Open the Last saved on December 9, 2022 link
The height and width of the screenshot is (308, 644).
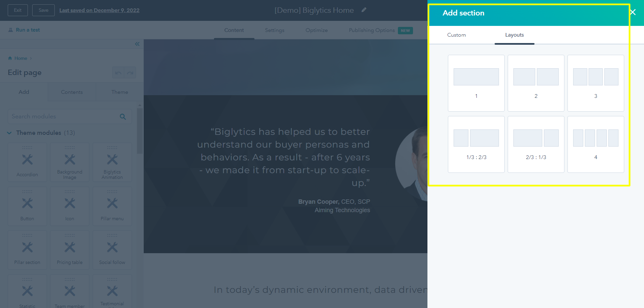pos(99,10)
